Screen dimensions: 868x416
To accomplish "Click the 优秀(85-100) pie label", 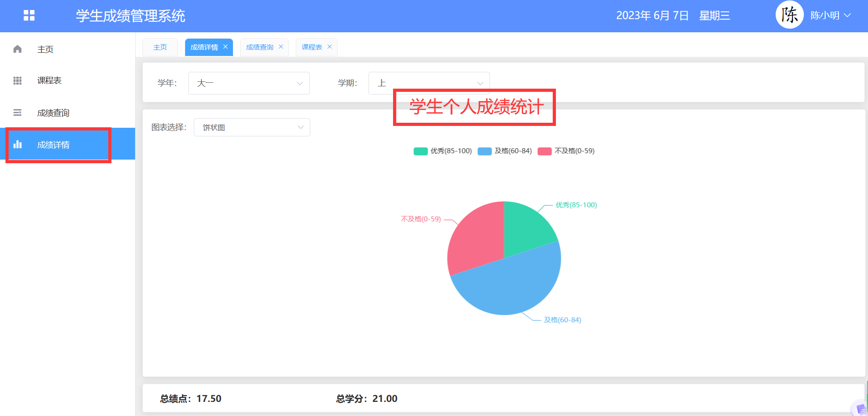I will 576,205.
